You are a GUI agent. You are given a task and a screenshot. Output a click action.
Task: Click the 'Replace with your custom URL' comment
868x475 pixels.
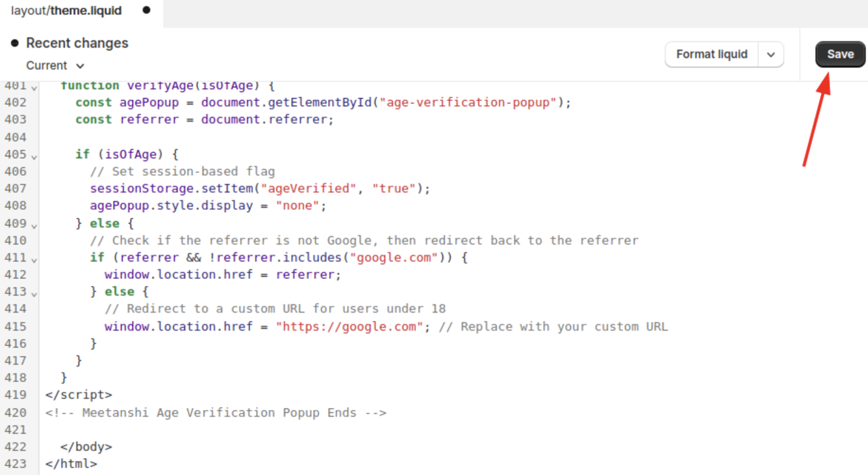tap(553, 327)
